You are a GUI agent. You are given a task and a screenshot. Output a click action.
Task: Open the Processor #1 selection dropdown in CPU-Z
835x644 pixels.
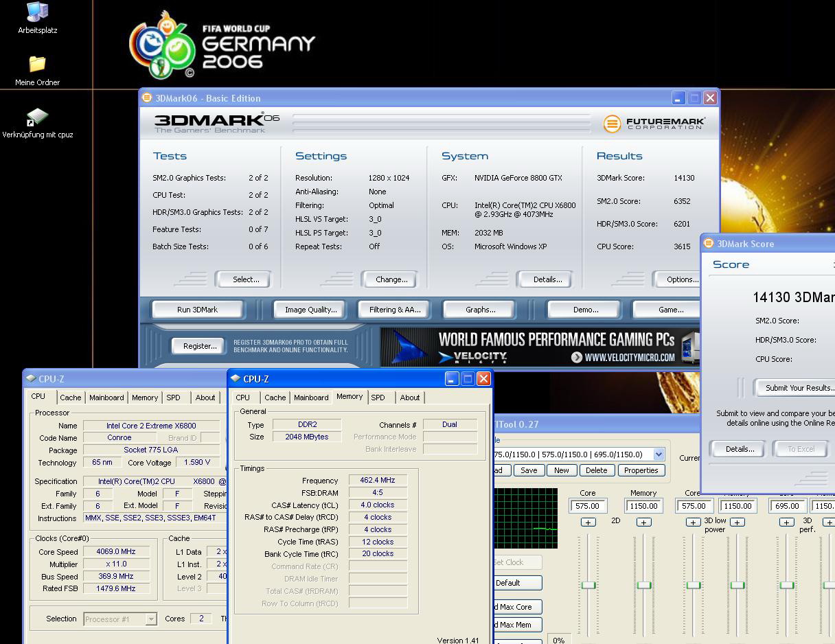pyautogui.click(x=151, y=619)
